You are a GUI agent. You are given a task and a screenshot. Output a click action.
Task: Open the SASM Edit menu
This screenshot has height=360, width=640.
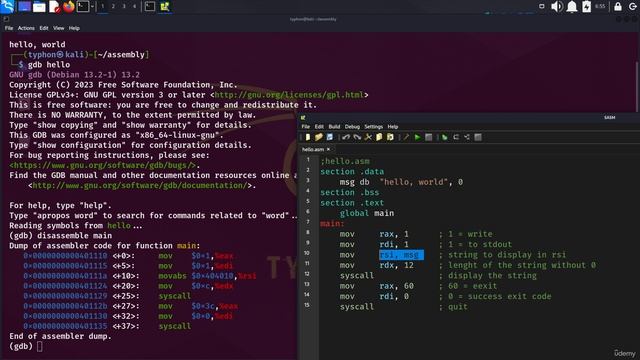pyautogui.click(x=319, y=127)
